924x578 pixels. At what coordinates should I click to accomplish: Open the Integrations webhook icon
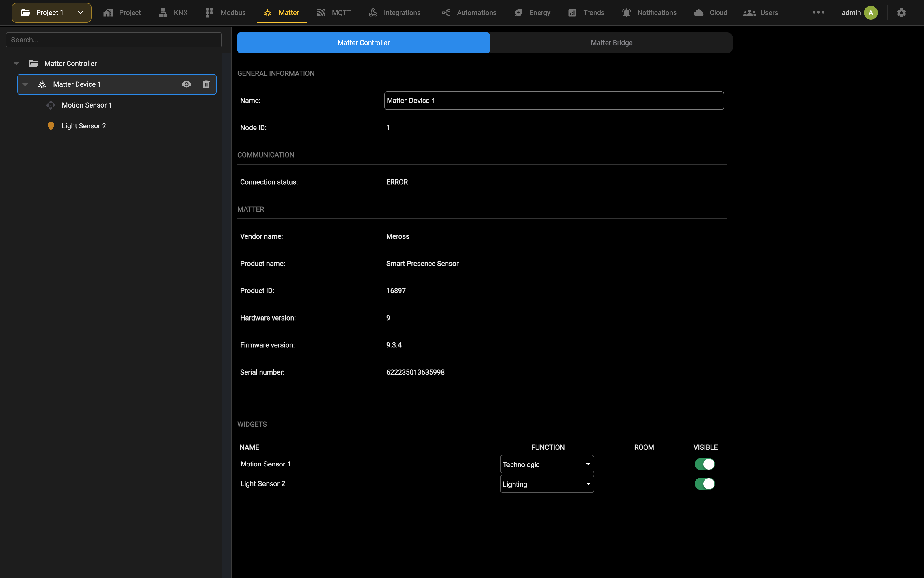(x=373, y=13)
